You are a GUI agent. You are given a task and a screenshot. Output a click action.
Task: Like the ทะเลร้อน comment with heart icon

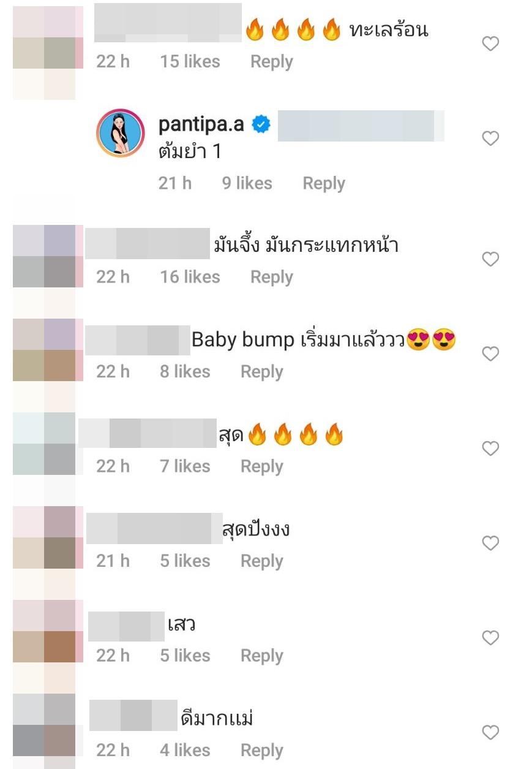[x=490, y=44]
